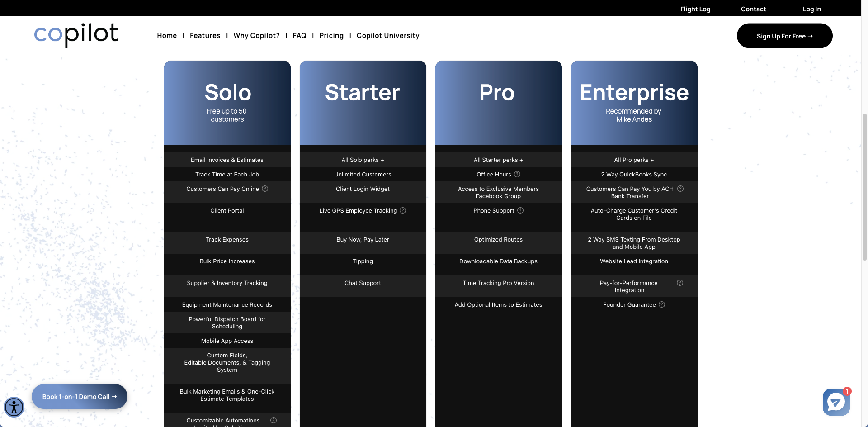Click 'Powerful Dispatch Board for Scheduling'

(x=227, y=323)
